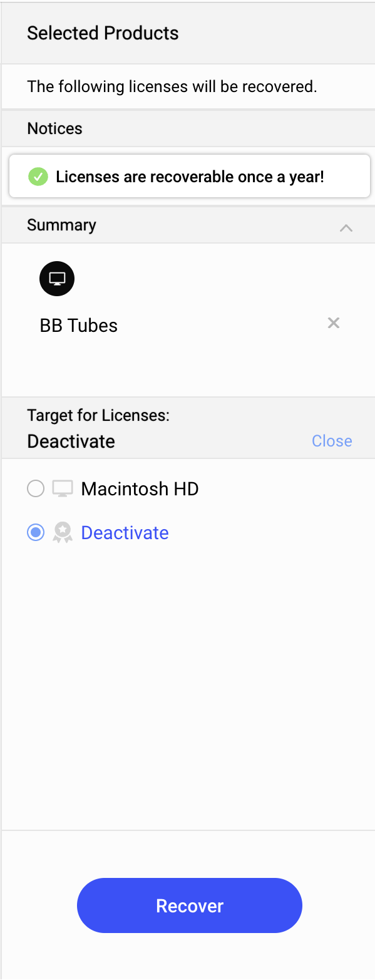Click the Macintosh HD label
Image resolution: width=375 pixels, height=980 pixels.
(x=140, y=488)
